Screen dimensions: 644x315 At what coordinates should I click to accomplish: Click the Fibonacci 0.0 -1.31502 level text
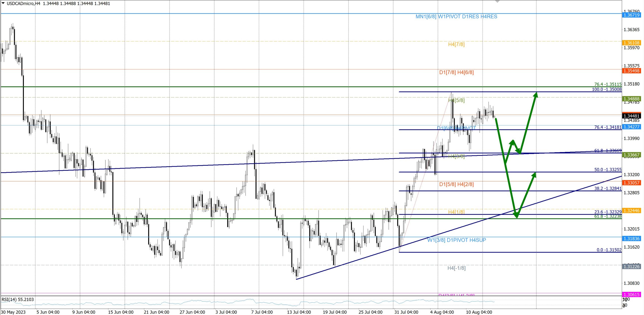(609, 250)
